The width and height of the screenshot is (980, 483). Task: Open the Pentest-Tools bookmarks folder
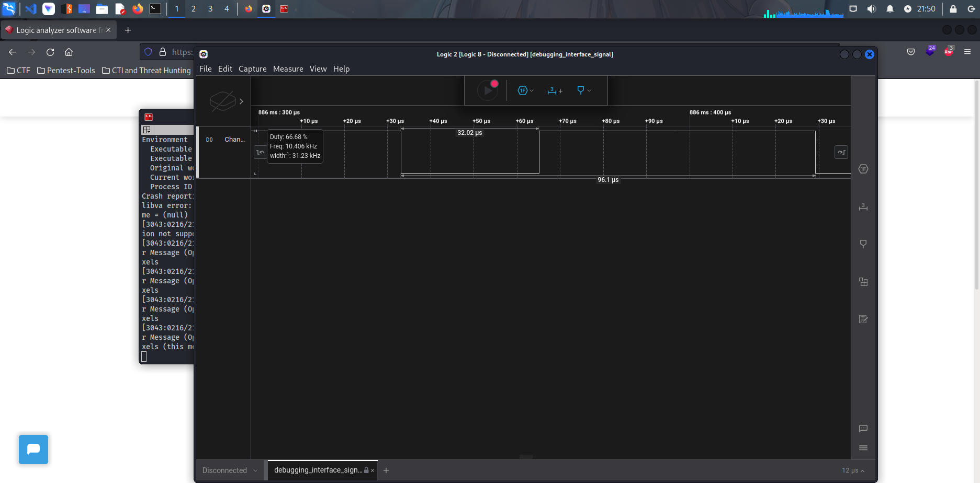[66, 71]
